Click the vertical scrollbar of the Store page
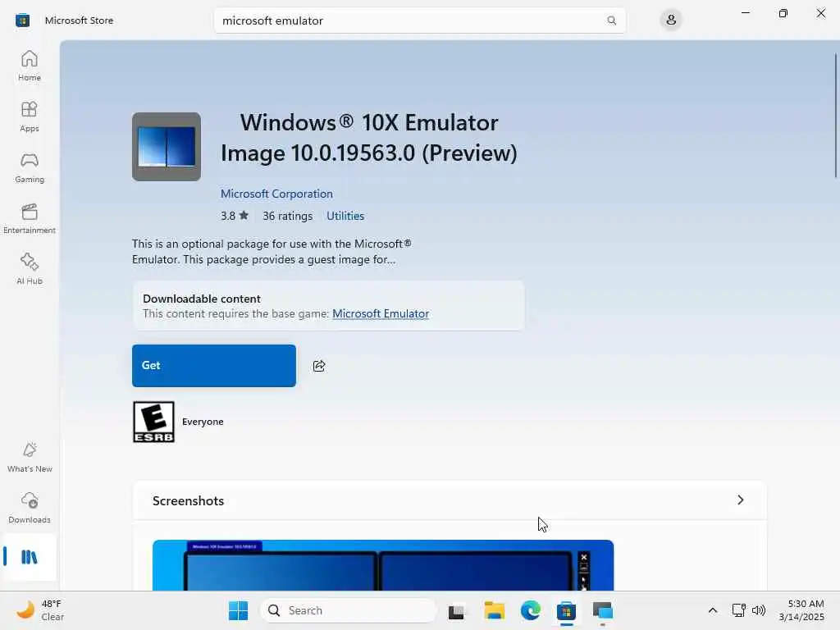Screen dimensions: 840x630 coord(836,115)
